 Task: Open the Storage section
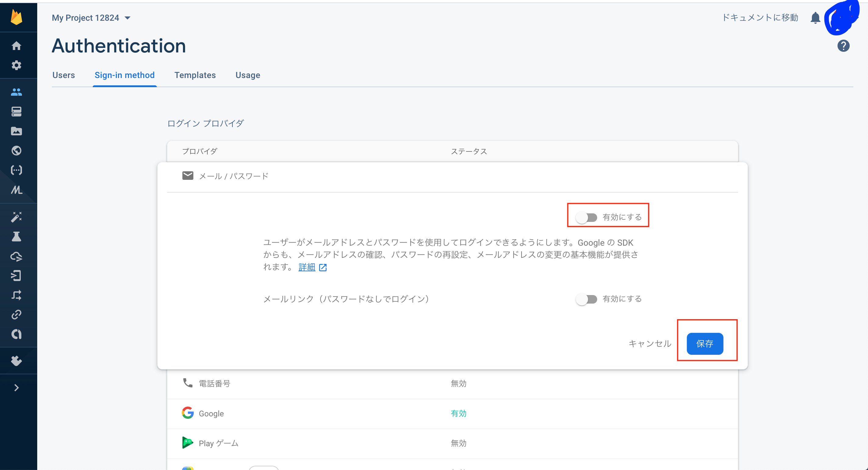click(16, 131)
